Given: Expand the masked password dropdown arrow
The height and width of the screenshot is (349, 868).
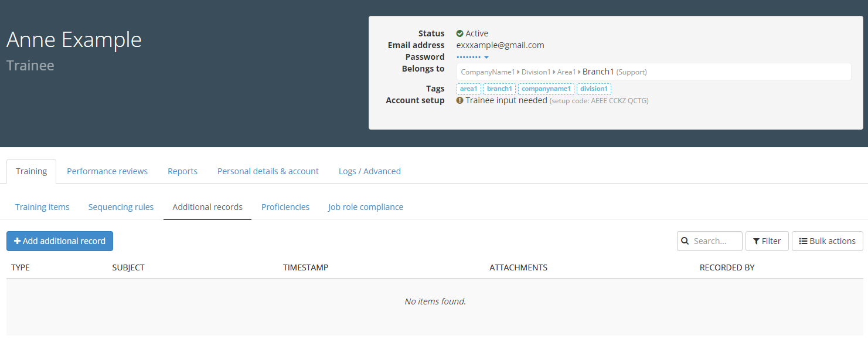Looking at the screenshot, I should pos(486,57).
